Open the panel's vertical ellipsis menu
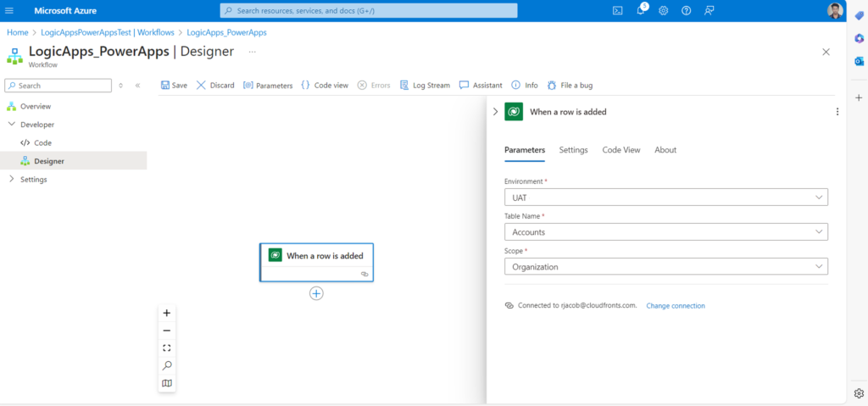Viewport: 868px width, 406px height. 837,112
